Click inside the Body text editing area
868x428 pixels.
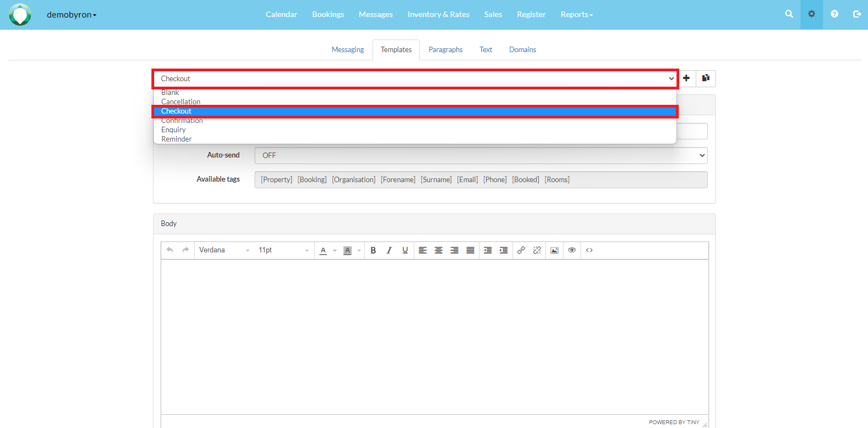click(435, 336)
